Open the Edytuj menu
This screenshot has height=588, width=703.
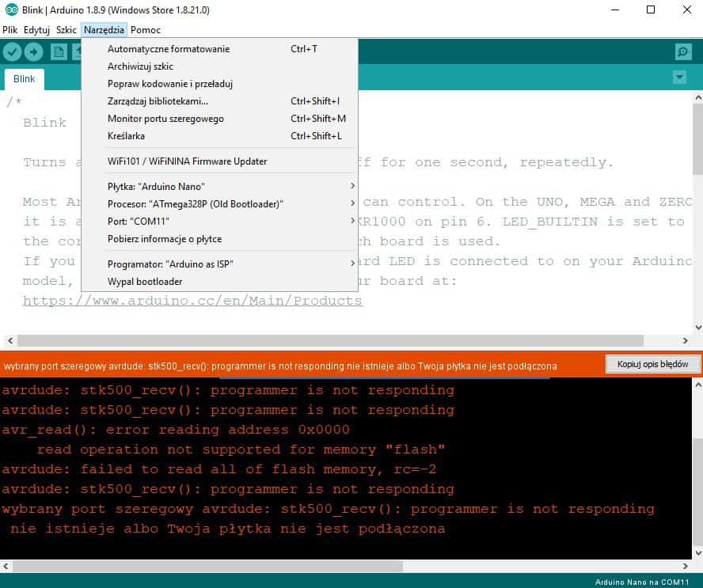pos(36,30)
